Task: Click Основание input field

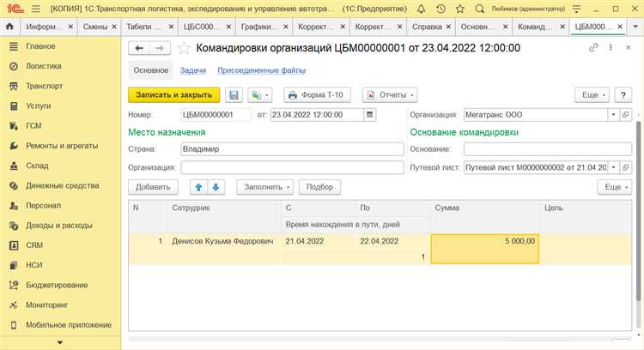Action: tap(548, 149)
